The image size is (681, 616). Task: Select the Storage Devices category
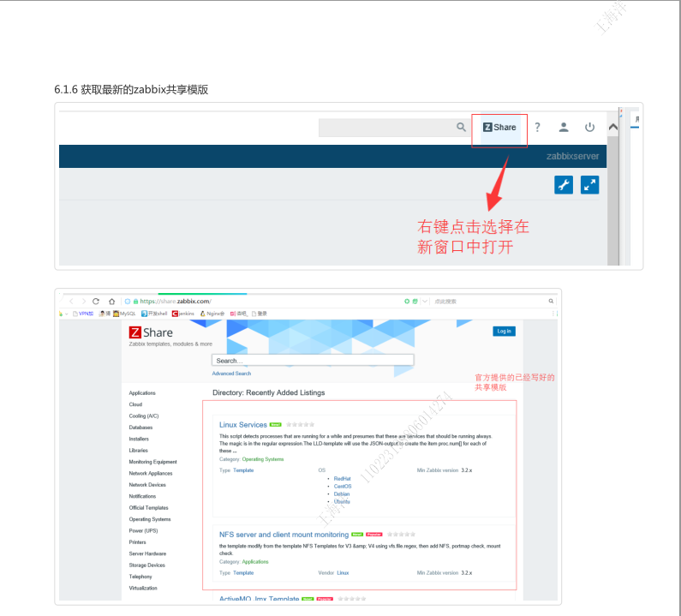point(146,565)
